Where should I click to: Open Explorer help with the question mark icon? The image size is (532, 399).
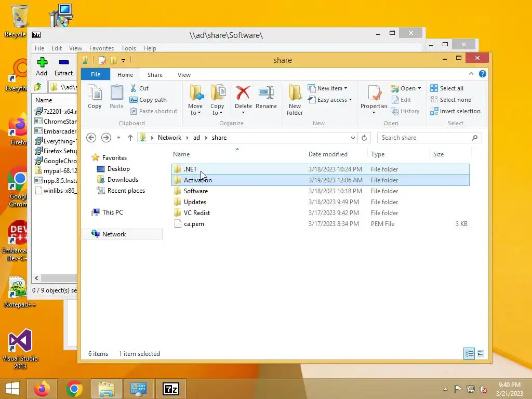pyautogui.click(x=483, y=74)
